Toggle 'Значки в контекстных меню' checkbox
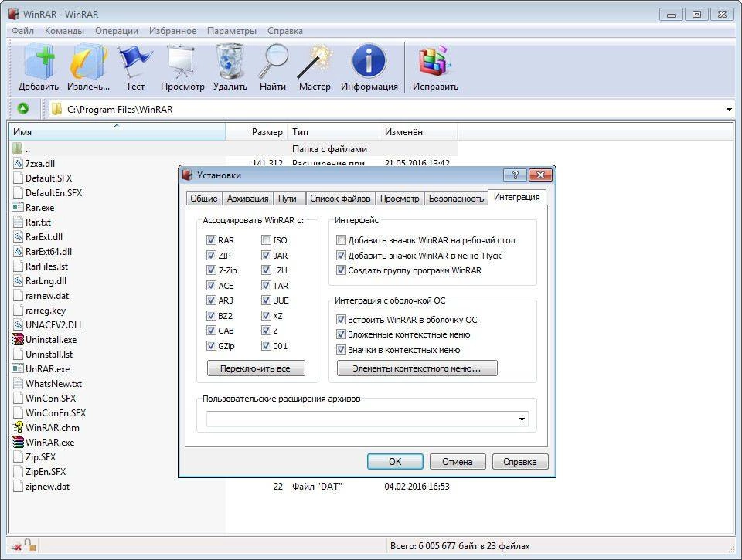The image size is (742, 560). tap(341, 350)
